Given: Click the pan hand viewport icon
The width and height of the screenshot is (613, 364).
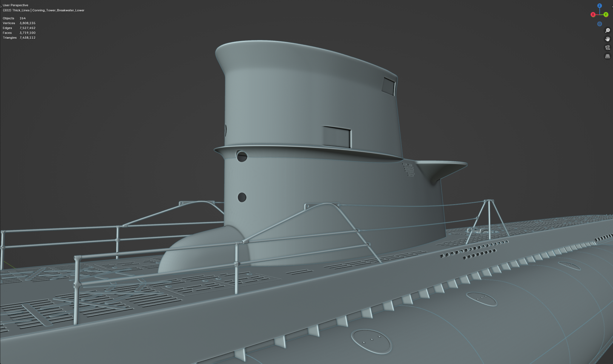Looking at the screenshot, I should pos(607,39).
